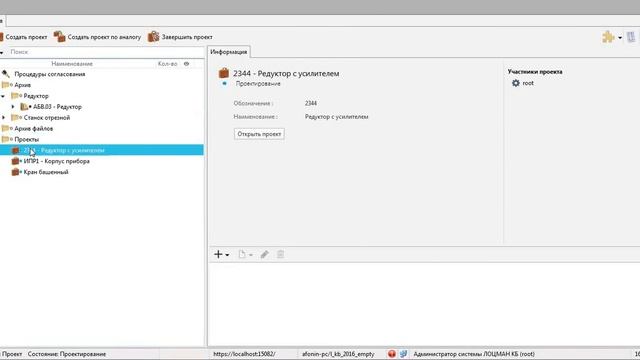Expand the АБВ.03 - Редуктор node

click(13, 107)
